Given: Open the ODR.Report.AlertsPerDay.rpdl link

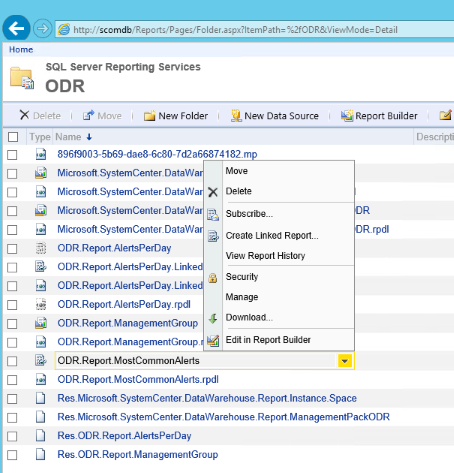Looking at the screenshot, I should (124, 304).
